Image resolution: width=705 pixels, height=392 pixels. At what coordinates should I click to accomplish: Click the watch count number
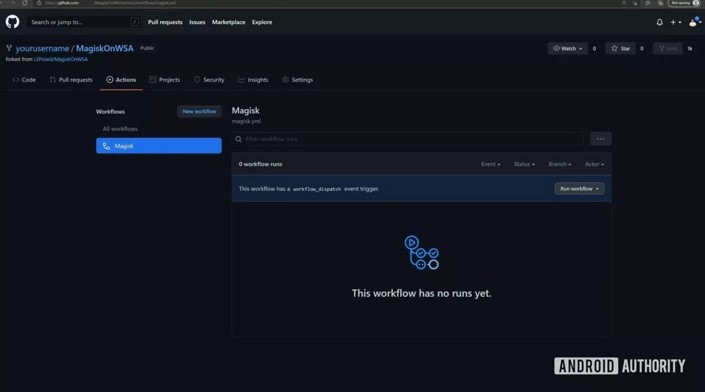click(594, 49)
